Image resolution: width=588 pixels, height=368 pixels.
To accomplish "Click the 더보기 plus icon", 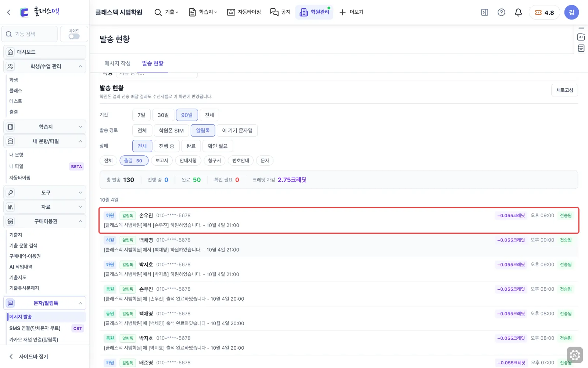I will click(343, 12).
